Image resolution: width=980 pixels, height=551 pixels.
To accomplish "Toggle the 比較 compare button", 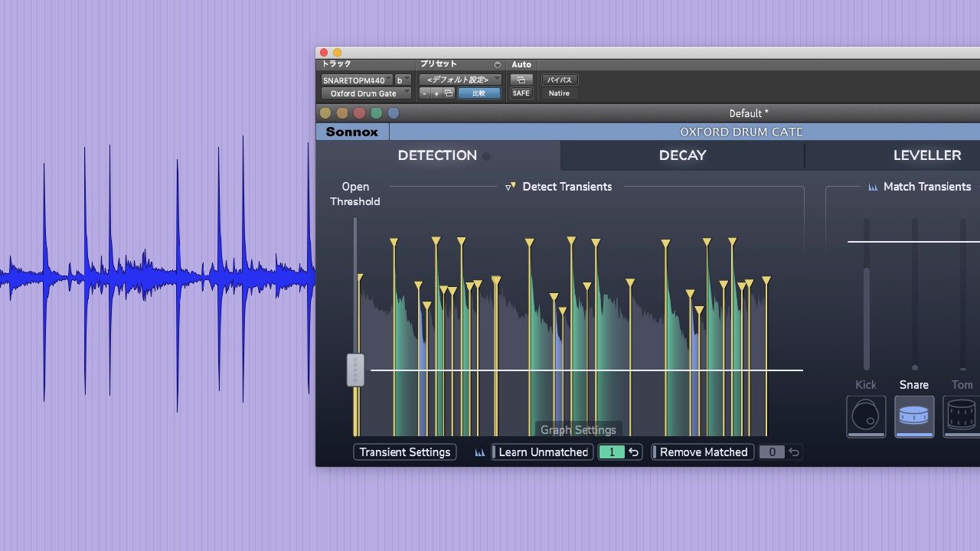I will pyautogui.click(x=479, y=93).
